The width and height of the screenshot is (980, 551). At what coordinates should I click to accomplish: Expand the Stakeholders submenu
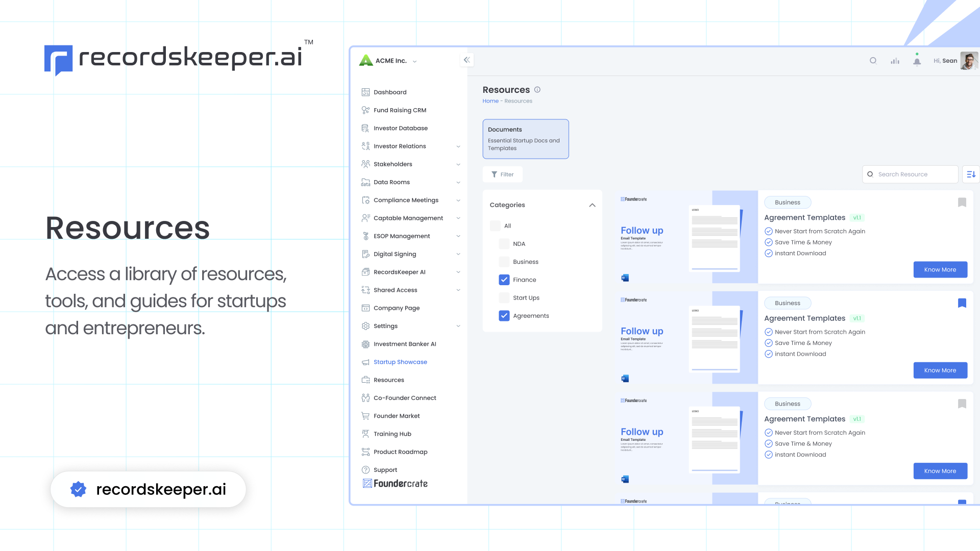coord(458,164)
